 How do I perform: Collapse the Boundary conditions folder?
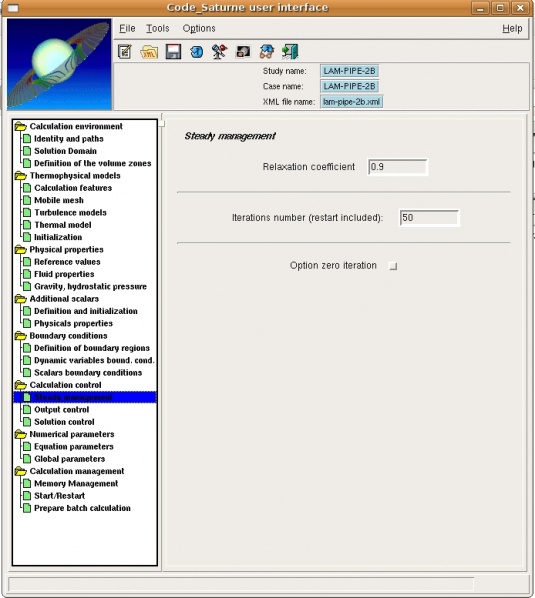21,336
